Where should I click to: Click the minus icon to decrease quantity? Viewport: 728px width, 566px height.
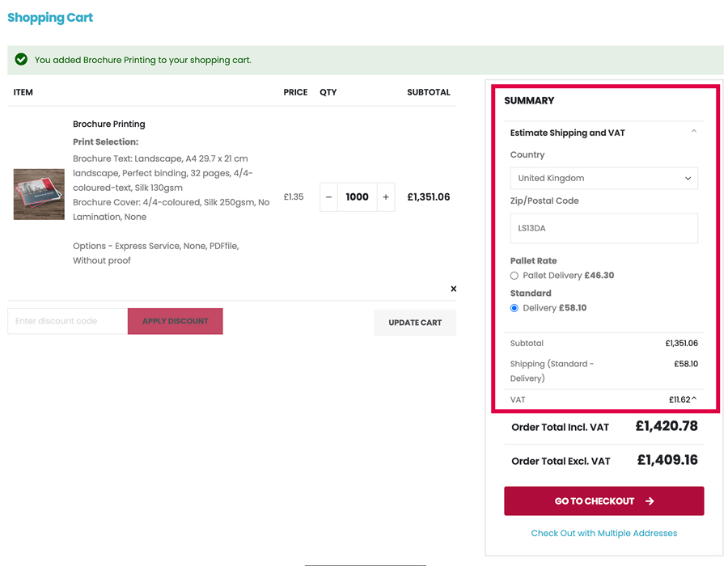328,196
